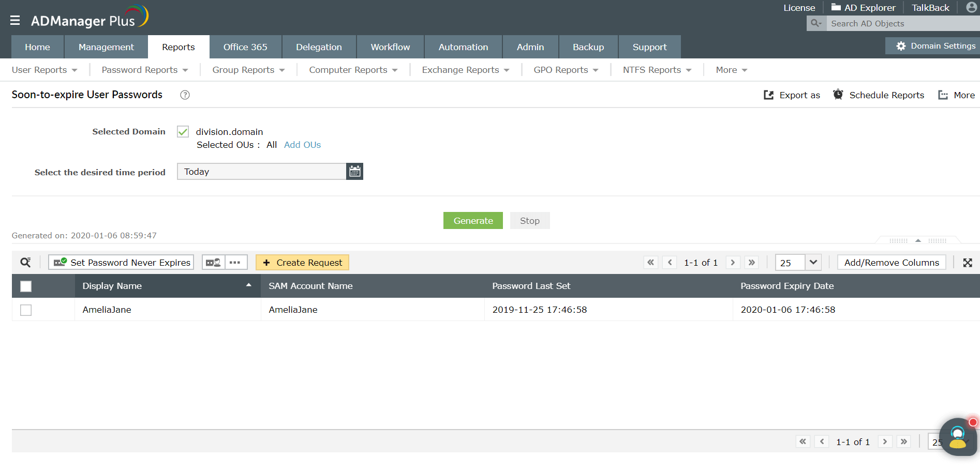Click Set Password Never Expires button
The image size is (980, 473).
coord(121,263)
